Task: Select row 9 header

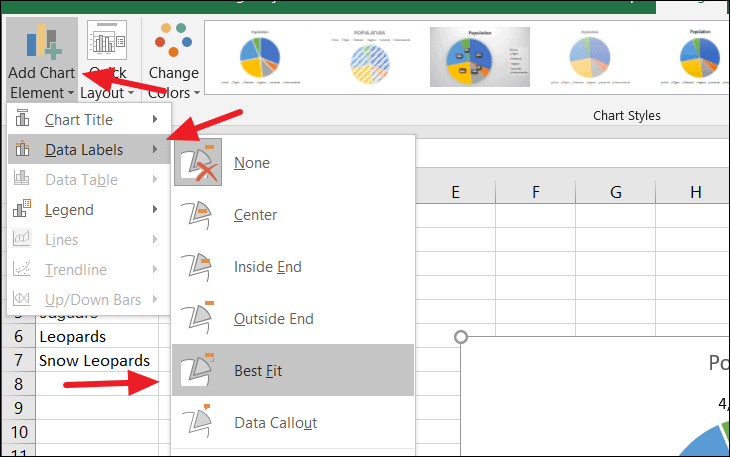Action: pyautogui.click(x=19, y=408)
